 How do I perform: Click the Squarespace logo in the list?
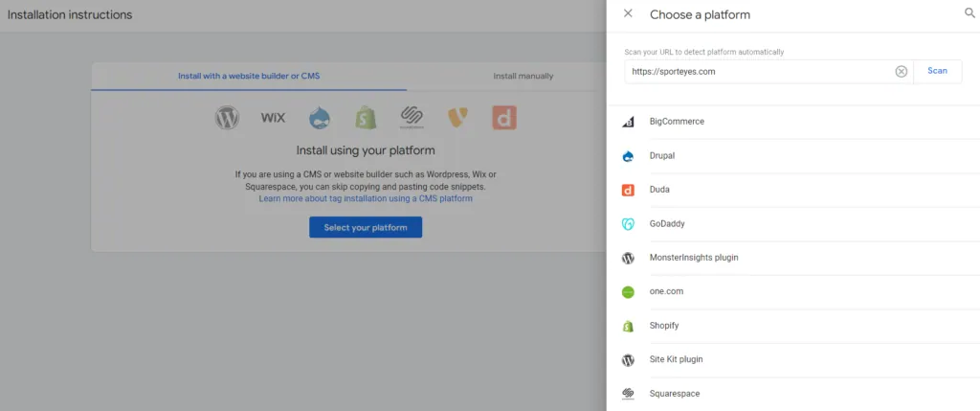tap(628, 394)
